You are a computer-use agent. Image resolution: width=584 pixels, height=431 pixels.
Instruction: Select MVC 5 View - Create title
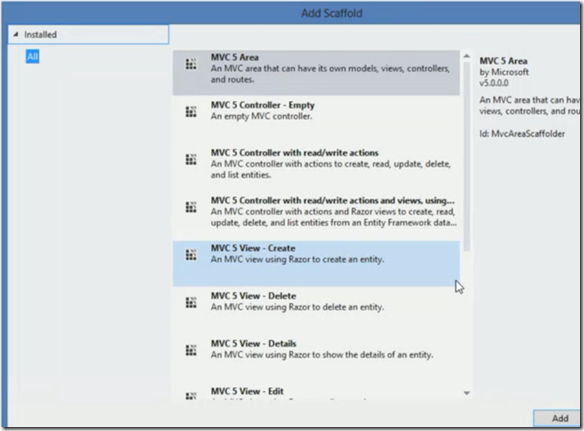click(253, 248)
